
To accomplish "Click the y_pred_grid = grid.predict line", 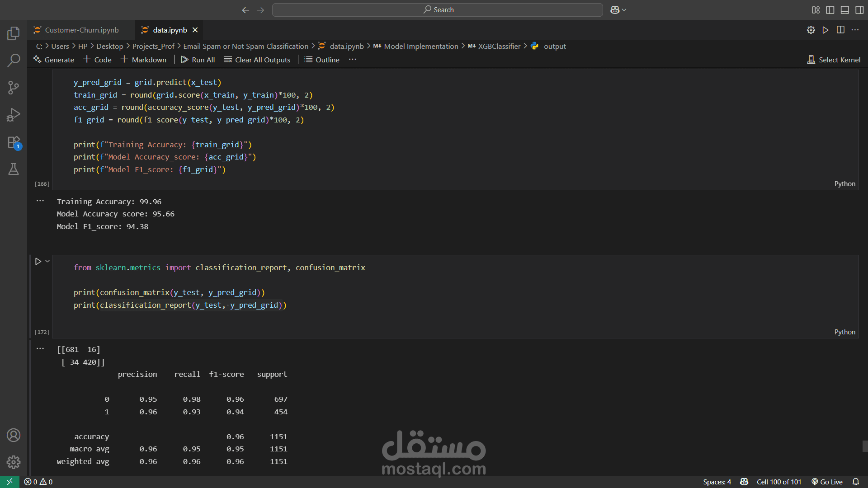I will [147, 82].
